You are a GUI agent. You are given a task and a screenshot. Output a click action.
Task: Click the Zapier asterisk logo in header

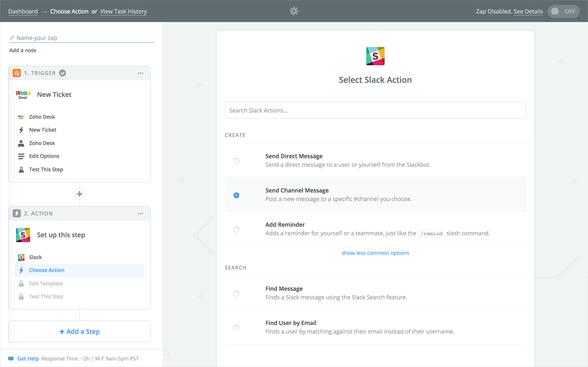point(294,11)
